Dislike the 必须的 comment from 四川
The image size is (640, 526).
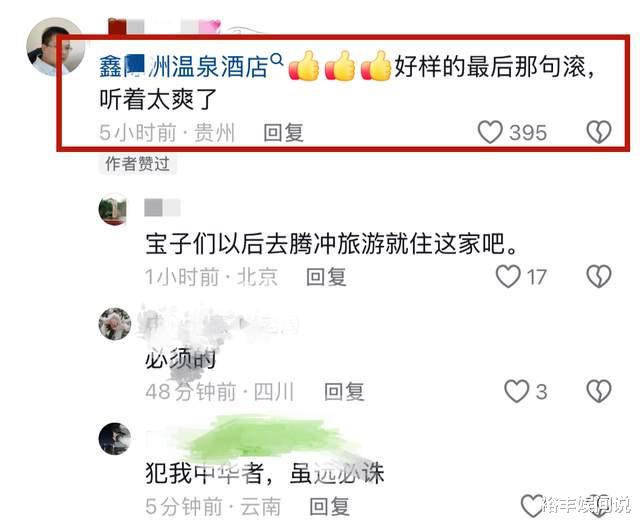(598, 391)
